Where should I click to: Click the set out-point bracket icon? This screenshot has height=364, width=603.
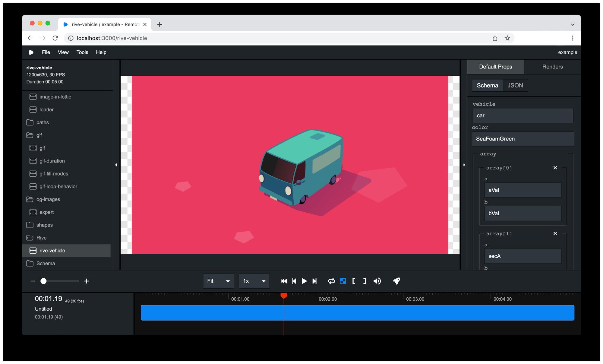pos(364,281)
